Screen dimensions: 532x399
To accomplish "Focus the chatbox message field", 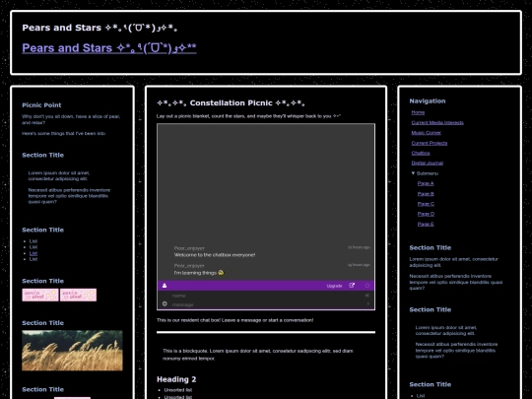I will point(266,304).
